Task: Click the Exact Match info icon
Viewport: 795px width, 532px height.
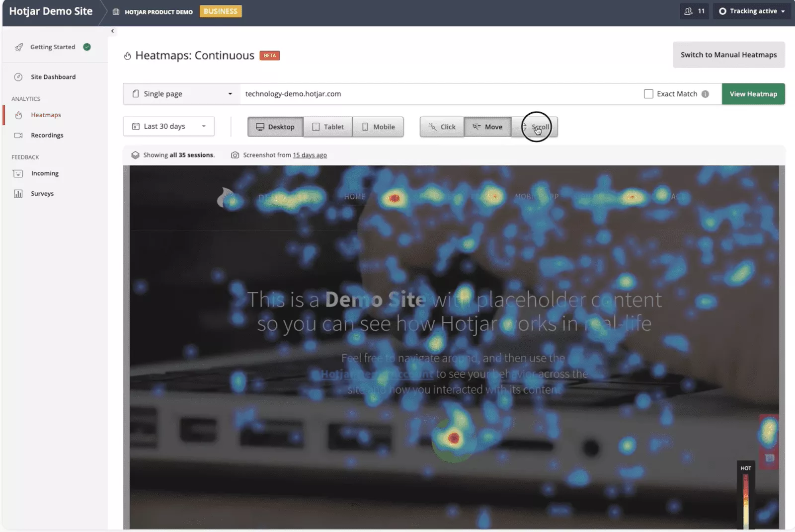Action: coord(705,94)
